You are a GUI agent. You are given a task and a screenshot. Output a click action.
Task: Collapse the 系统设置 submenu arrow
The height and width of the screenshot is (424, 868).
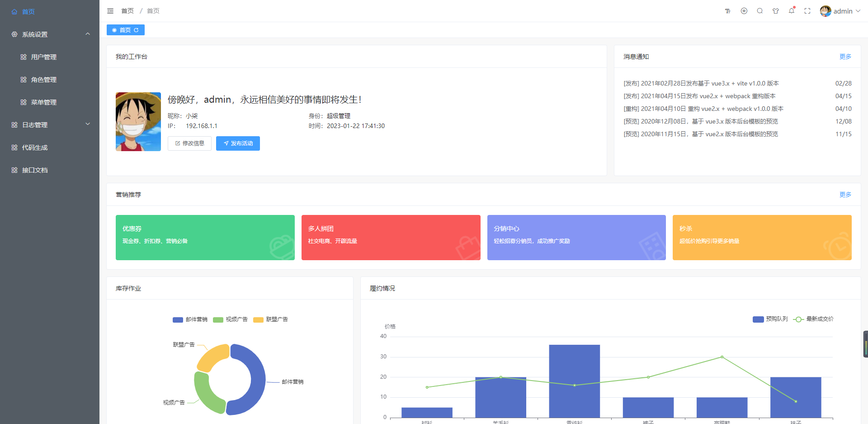pyautogui.click(x=88, y=34)
